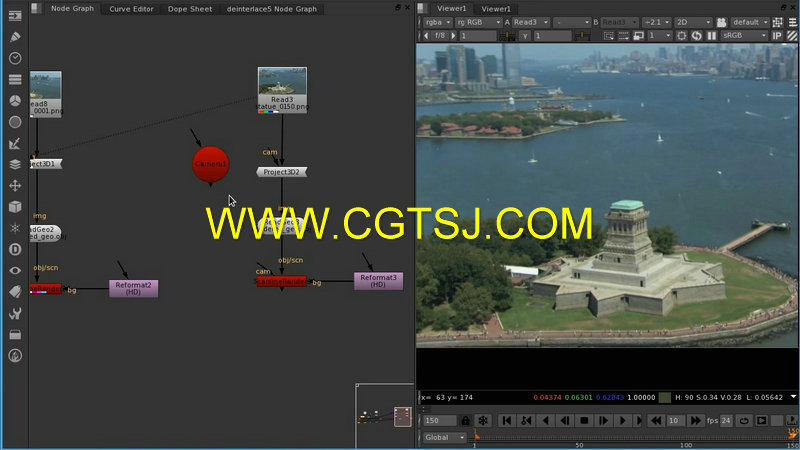Switch to the deinterlace5 Node Graph tab
This screenshot has height=450, width=800.
point(271,9)
